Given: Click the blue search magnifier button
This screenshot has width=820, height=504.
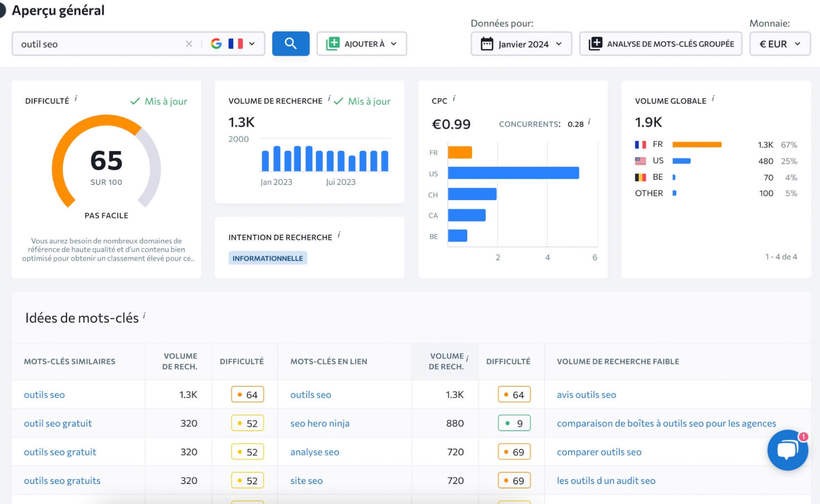Looking at the screenshot, I should pyautogui.click(x=290, y=43).
